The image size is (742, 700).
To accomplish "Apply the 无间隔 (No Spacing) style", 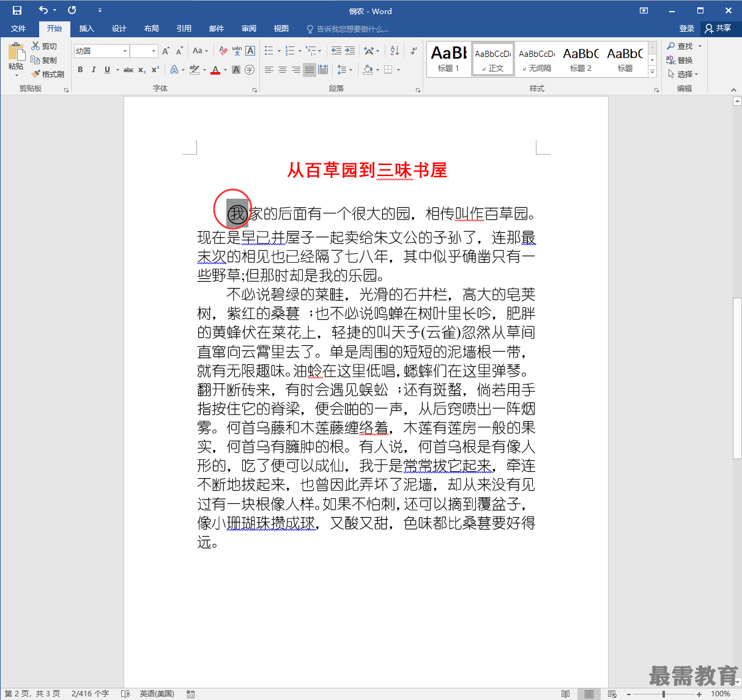I will pyautogui.click(x=536, y=59).
